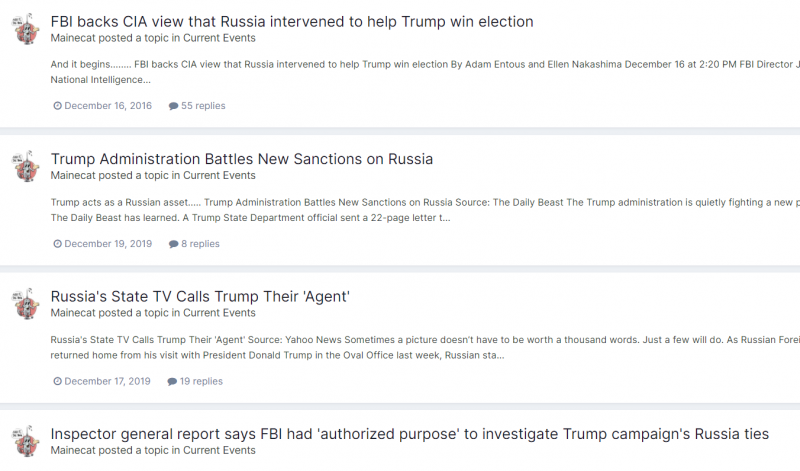This screenshot has width=800, height=471.
Task: Open Mainecat avatar beside FBI backs CIA topic
Action: click(x=26, y=30)
